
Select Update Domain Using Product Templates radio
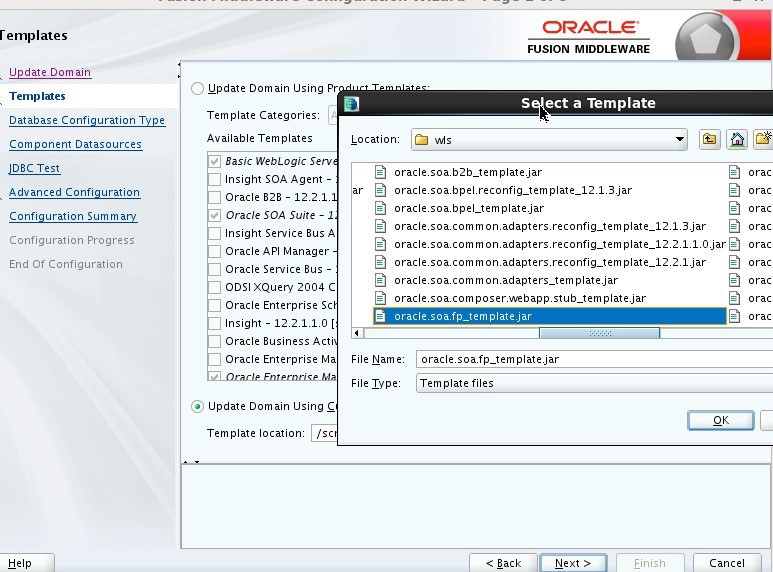click(197, 88)
